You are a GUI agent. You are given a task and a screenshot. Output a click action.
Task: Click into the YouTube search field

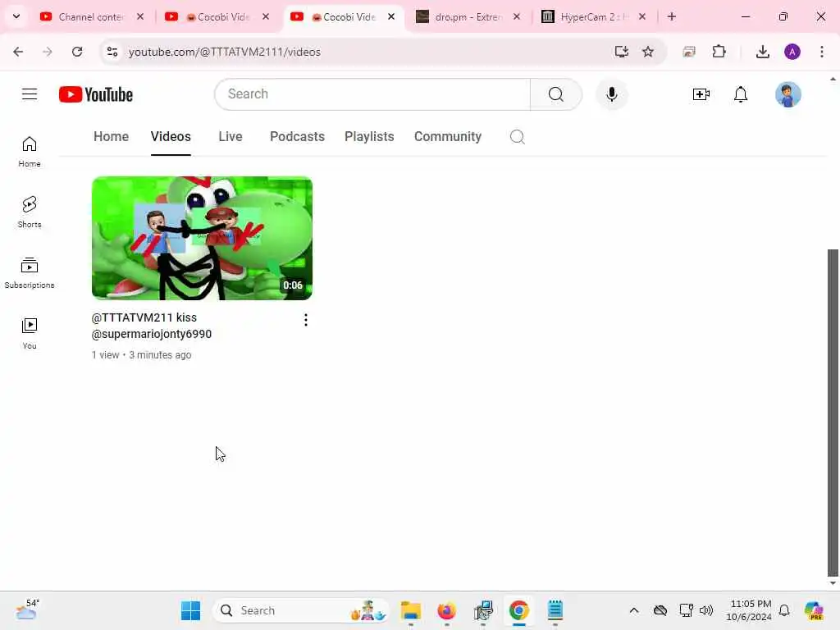point(372,94)
